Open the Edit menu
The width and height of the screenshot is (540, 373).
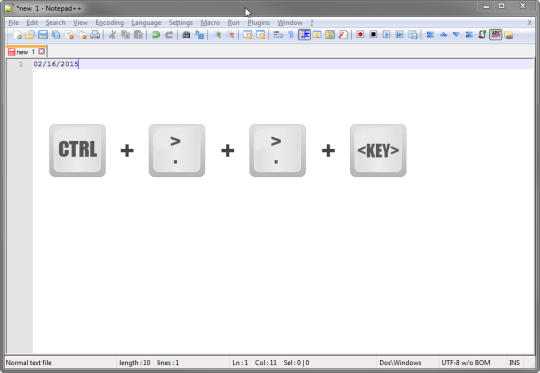coord(32,23)
